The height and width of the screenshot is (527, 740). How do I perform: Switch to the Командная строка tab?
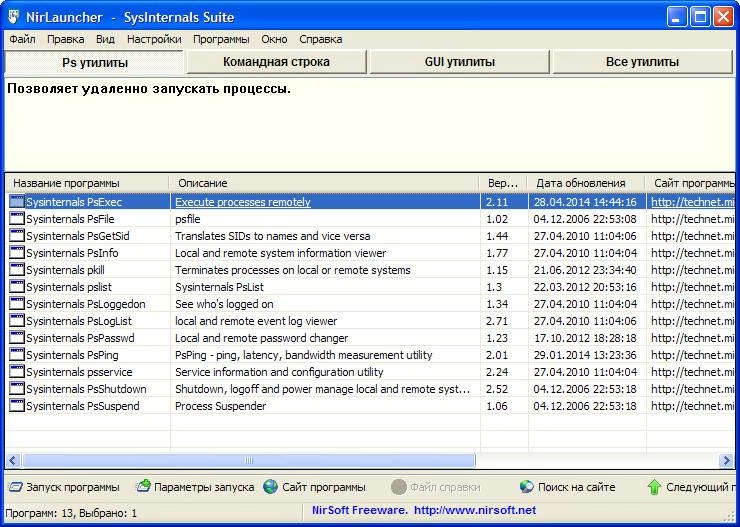[x=276, y=62]
